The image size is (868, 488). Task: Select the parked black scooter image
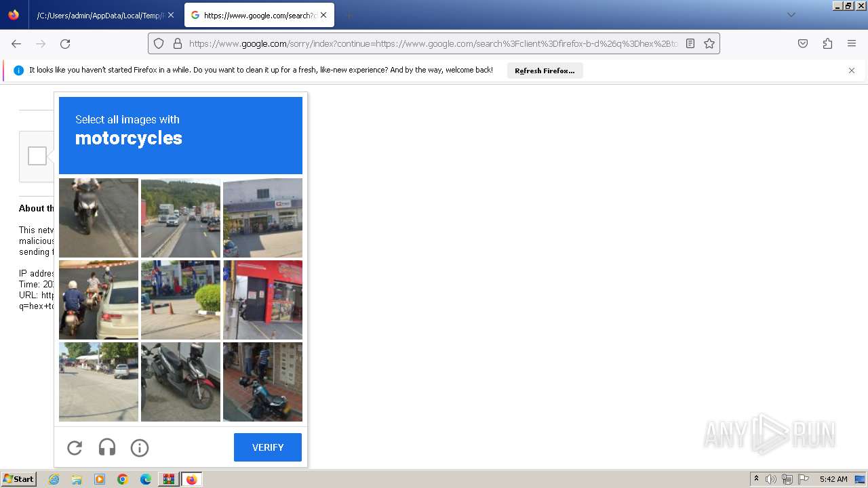coord(180,382)
